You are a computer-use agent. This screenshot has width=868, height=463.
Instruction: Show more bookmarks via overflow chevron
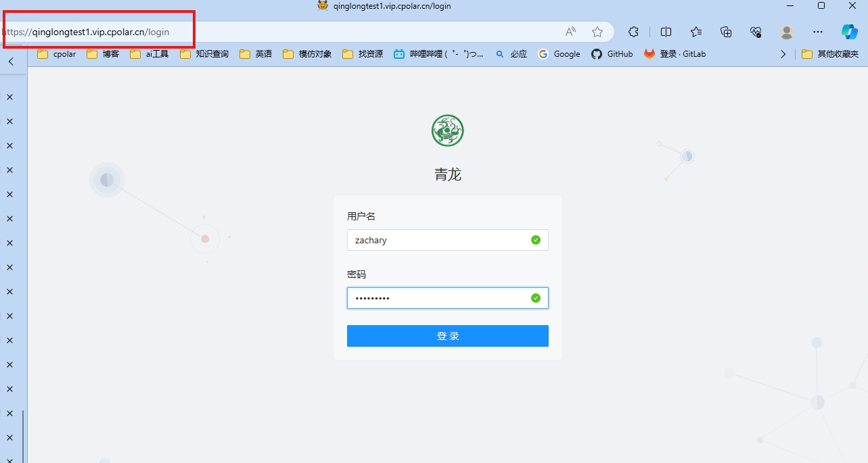pos(783,54)
